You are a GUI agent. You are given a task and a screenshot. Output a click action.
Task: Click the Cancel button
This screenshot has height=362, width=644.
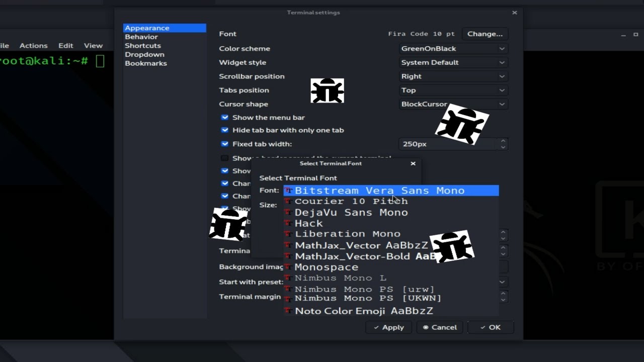(440, 327)
